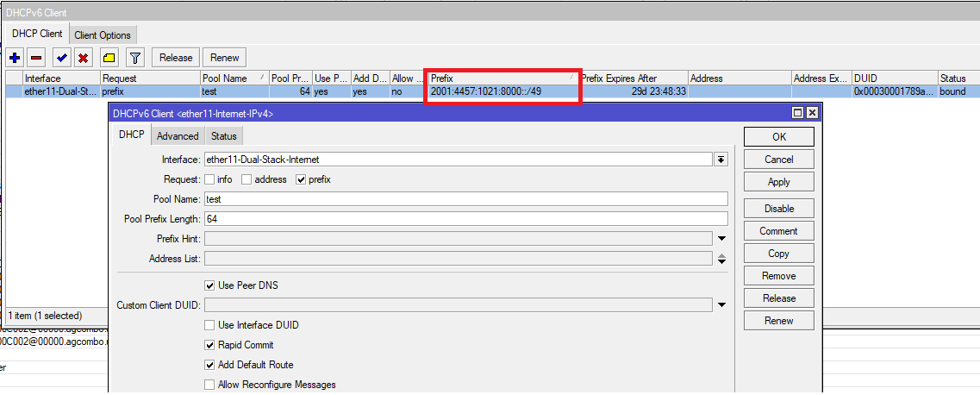Toggle the Use Peer DNS checkbox
The image size is (980, 395).
[210, 285]
